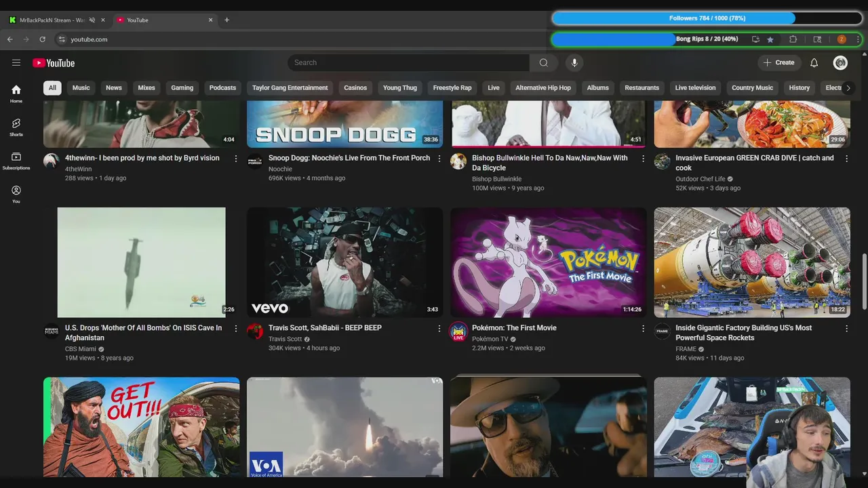Click the Followers 784/1000 progress bar
The image size is (868, 488).
coord(707,18)
